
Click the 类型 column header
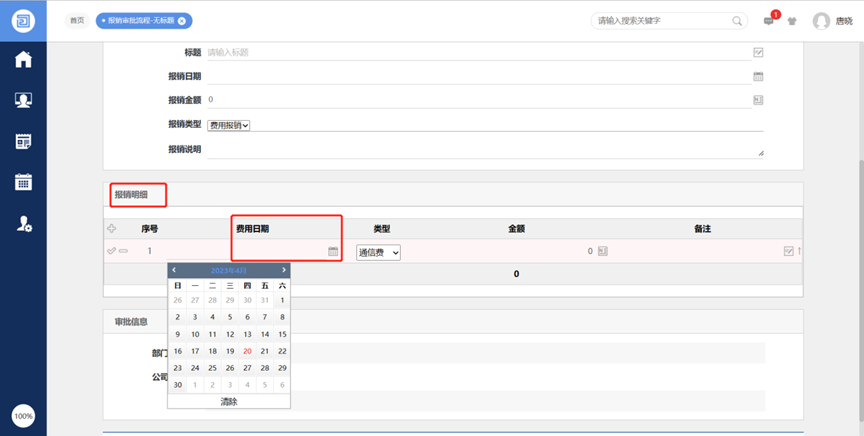[x=382, y=229]
